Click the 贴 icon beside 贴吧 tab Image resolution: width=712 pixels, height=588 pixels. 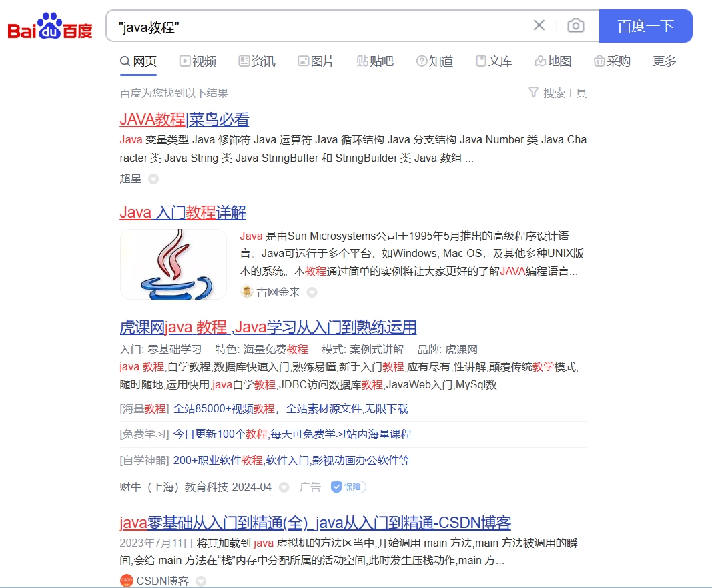(362, 61)
